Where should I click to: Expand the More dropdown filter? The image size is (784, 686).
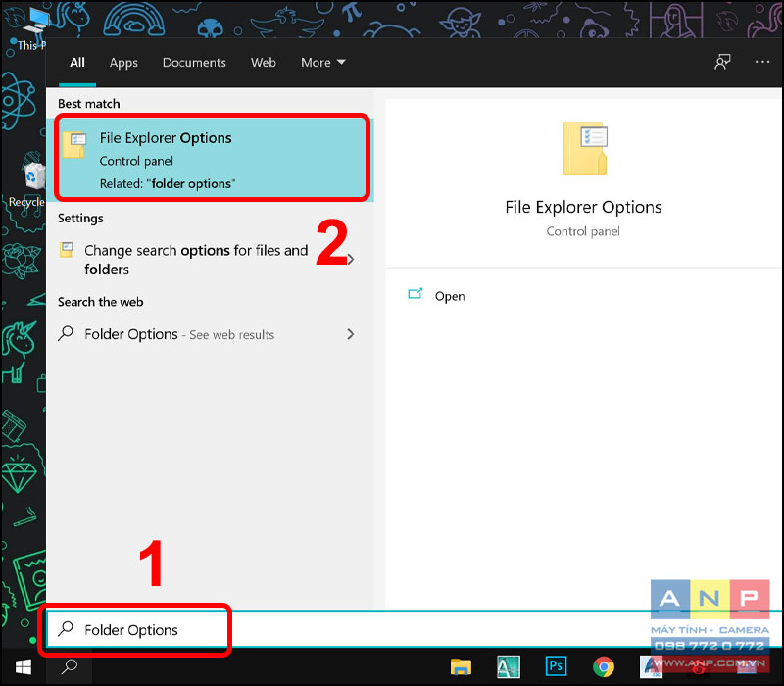[323, 63]
